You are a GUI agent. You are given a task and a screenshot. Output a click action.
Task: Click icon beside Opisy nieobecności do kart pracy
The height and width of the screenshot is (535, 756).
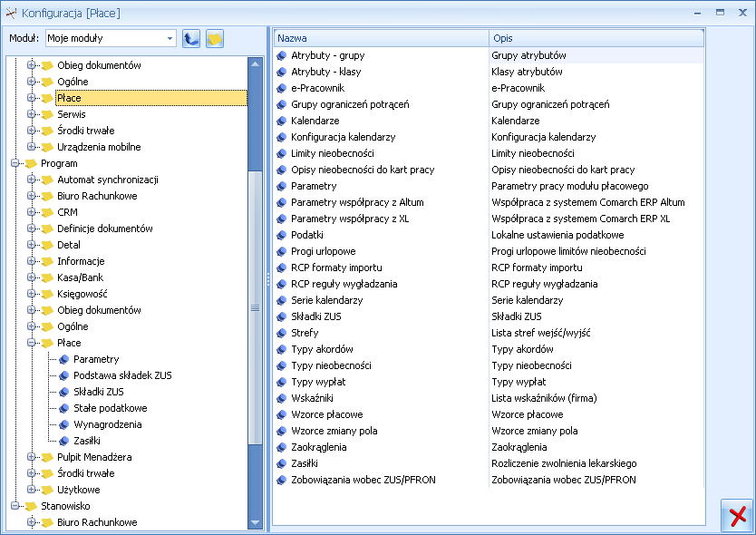click(x=282, y=170)
